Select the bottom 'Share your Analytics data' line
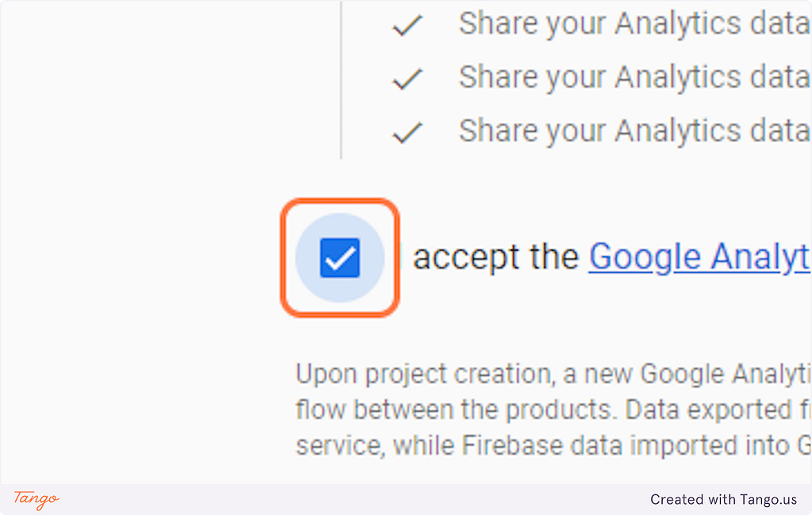 point(634,131)
